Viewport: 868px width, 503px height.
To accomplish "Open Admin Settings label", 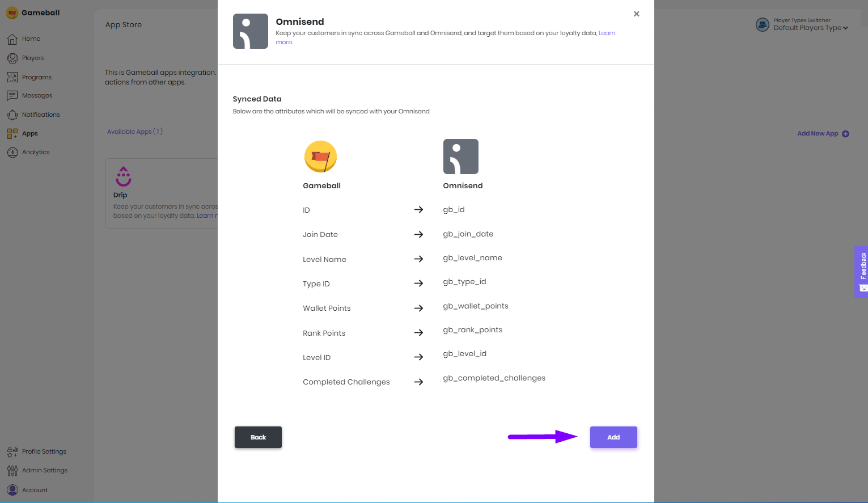I will [x=45, y=471].
